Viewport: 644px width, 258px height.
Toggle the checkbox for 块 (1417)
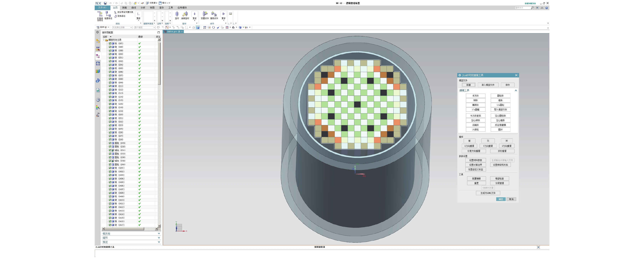click(x=110, y=225)
